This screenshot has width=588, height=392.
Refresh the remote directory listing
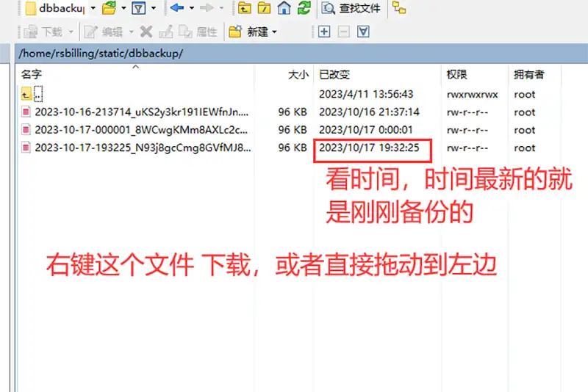pos(304,8)
